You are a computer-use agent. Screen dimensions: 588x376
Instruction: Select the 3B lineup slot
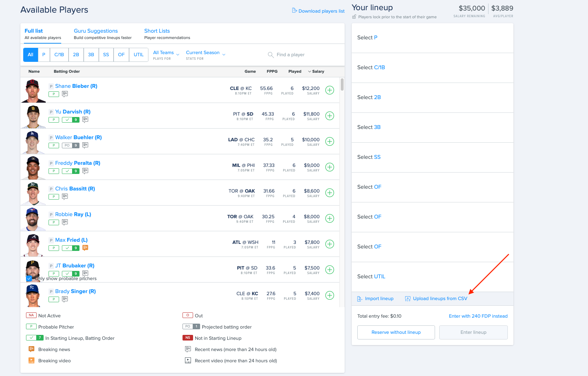(x=433, y=128)
